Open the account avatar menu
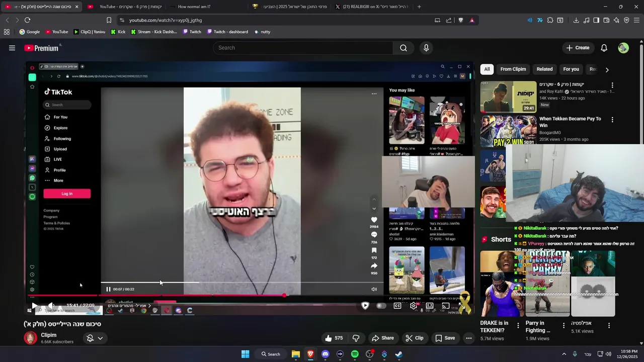 point(623,48)
